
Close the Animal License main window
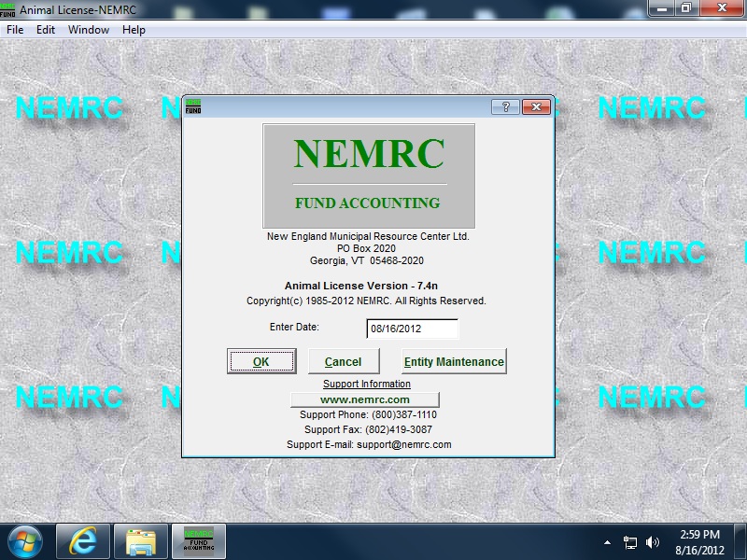tap(722, 8)
